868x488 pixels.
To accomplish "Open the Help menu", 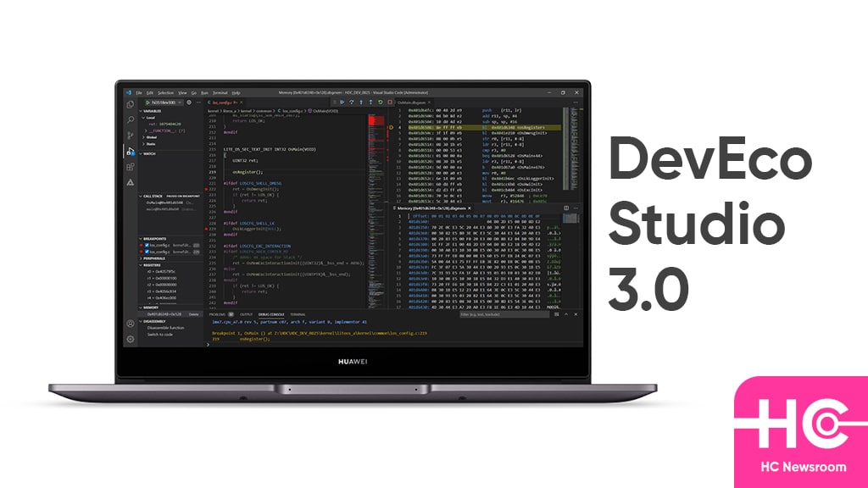I will pos(236,92).
